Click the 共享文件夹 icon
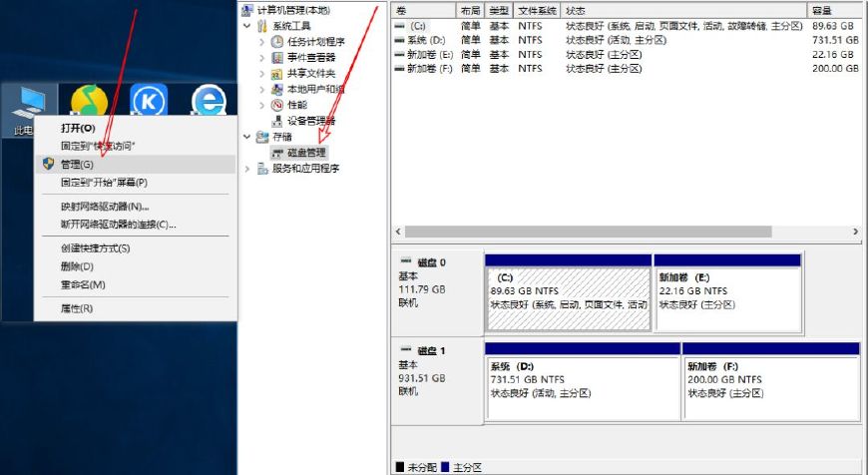 tap(276, 74)
